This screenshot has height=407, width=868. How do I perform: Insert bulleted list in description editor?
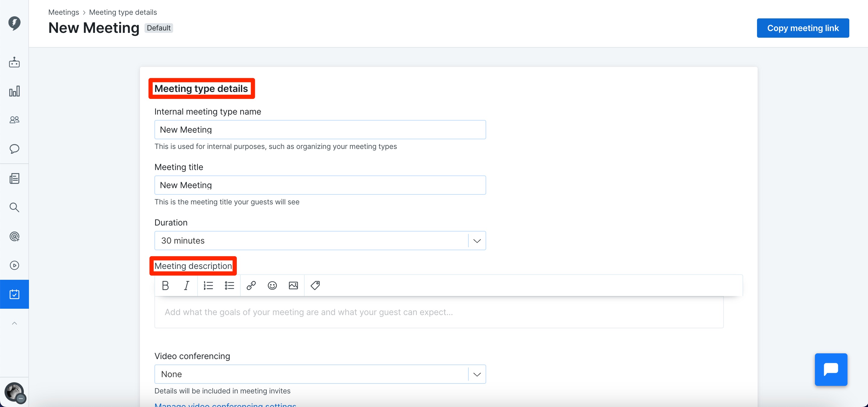(x=230, y=286)
